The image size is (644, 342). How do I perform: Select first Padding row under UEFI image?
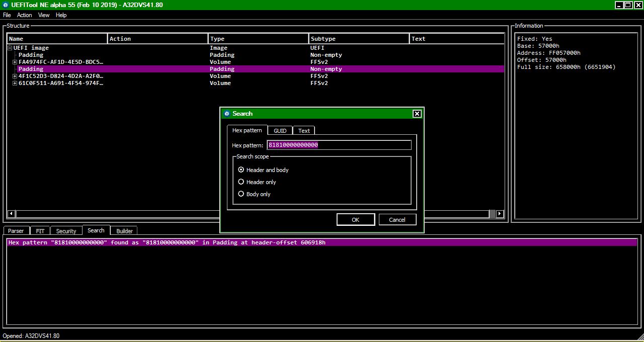256,55
